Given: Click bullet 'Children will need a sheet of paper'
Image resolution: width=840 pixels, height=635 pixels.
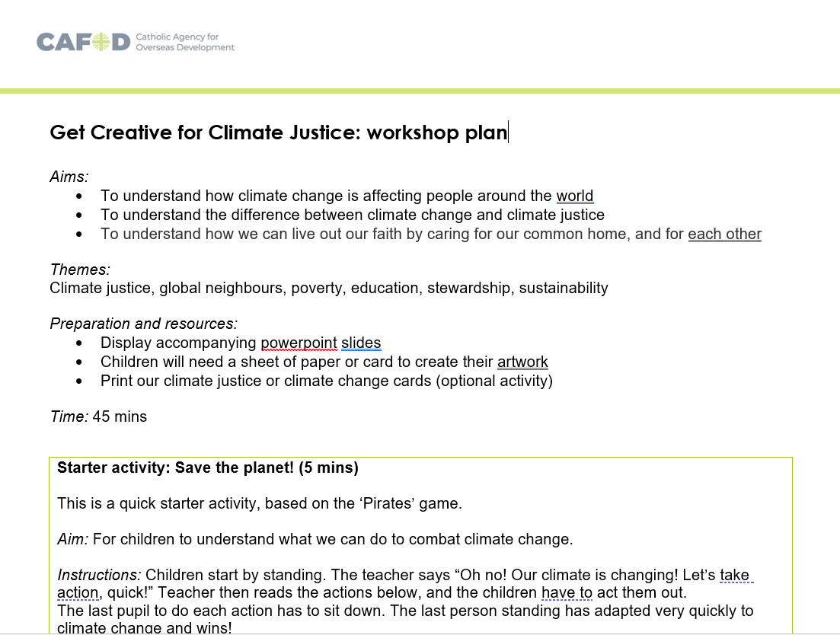Looking at the screenshot, I should point(324,362).
